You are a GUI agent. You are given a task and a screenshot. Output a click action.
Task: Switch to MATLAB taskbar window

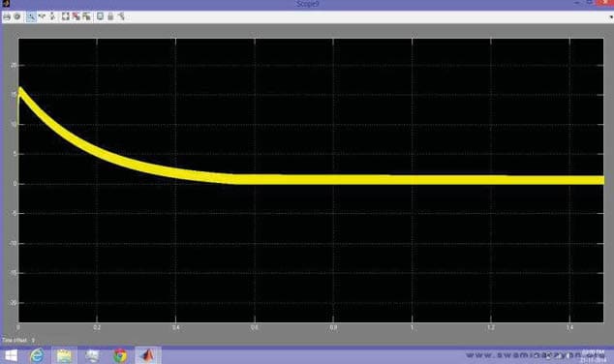point(147,355)
